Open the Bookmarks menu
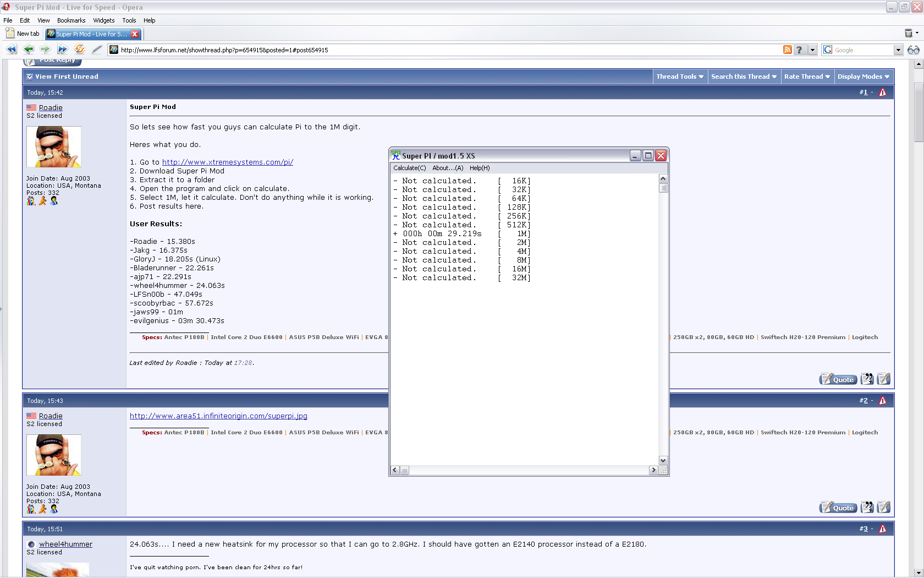The height and width of the screenshot is (578, 924). [71, 20]
